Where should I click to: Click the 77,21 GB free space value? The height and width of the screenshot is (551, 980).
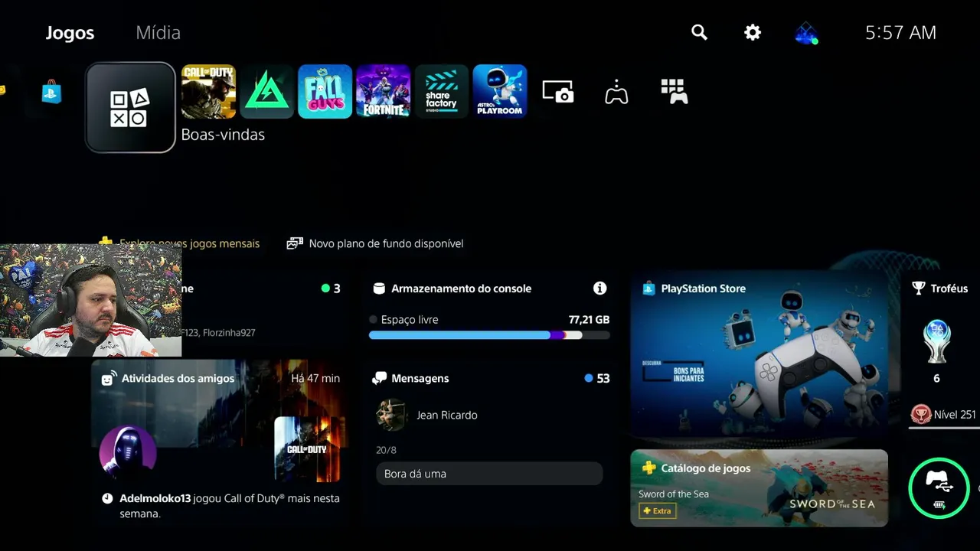click(589, 320)
